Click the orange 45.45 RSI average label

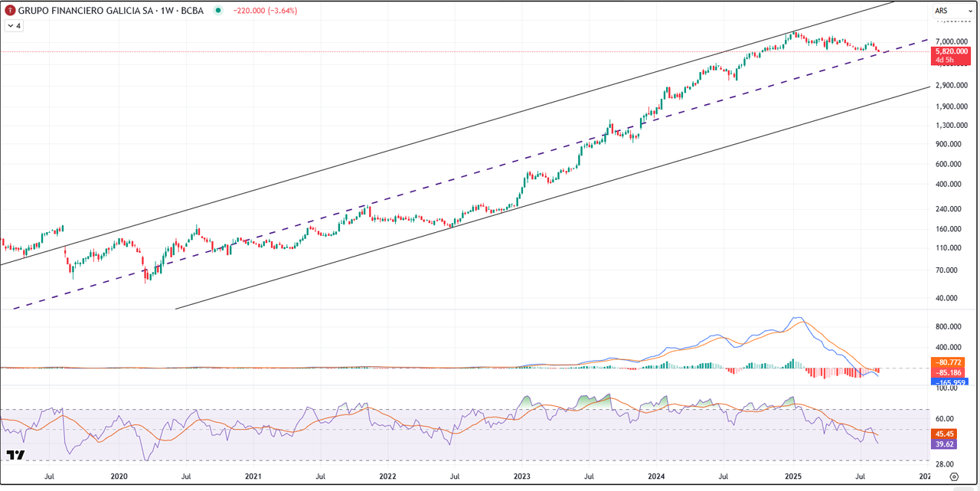pos(944,434)
